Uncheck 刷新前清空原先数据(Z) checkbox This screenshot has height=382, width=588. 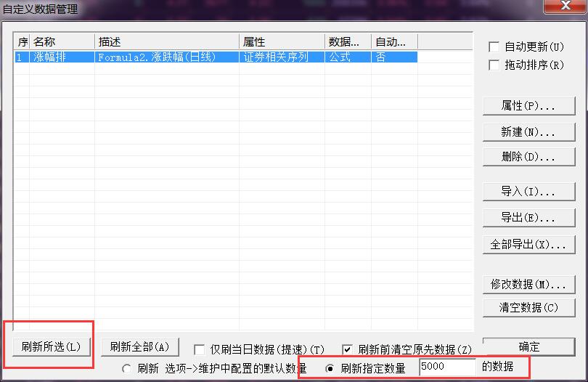click(x=347, y=350)
